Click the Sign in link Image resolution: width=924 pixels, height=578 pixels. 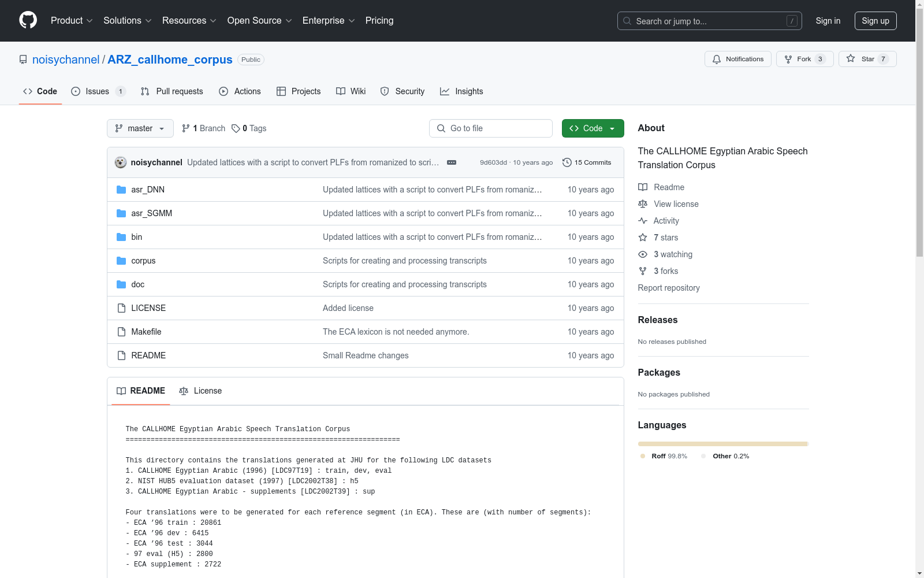pyautogui.click(x=828, y=21)
